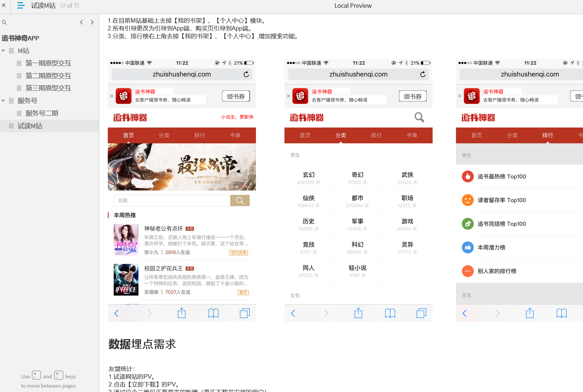
Task: Click 领书券 button in first phone
Action: (236, 96)
